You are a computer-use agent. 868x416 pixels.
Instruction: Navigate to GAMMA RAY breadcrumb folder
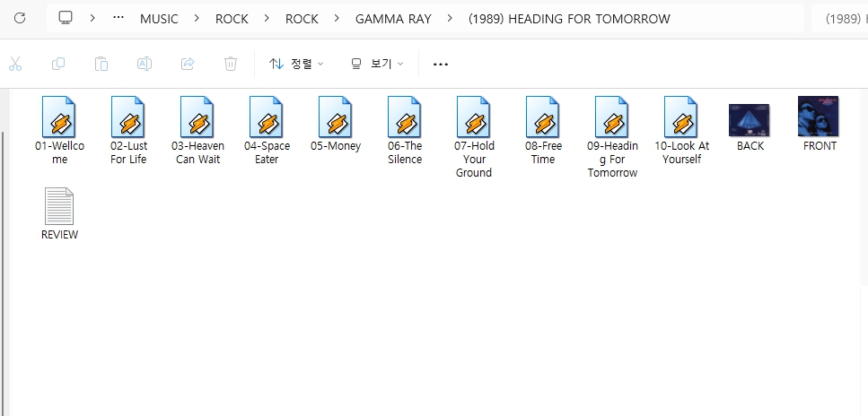(393, 18)
